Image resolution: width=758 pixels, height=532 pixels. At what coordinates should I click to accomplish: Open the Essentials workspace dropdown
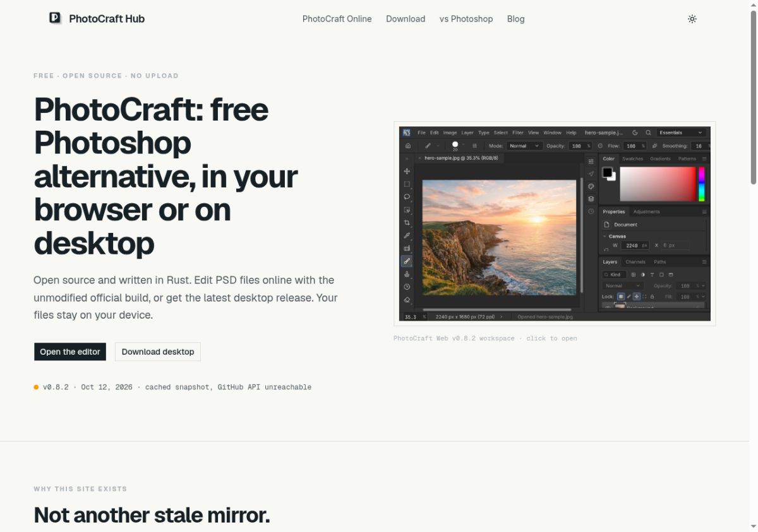682,133
